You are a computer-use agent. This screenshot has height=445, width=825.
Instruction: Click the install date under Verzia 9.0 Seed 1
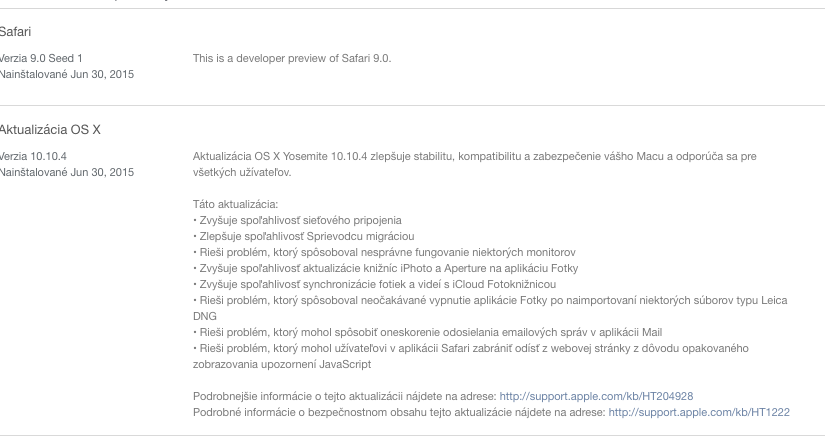click(67, 74)
